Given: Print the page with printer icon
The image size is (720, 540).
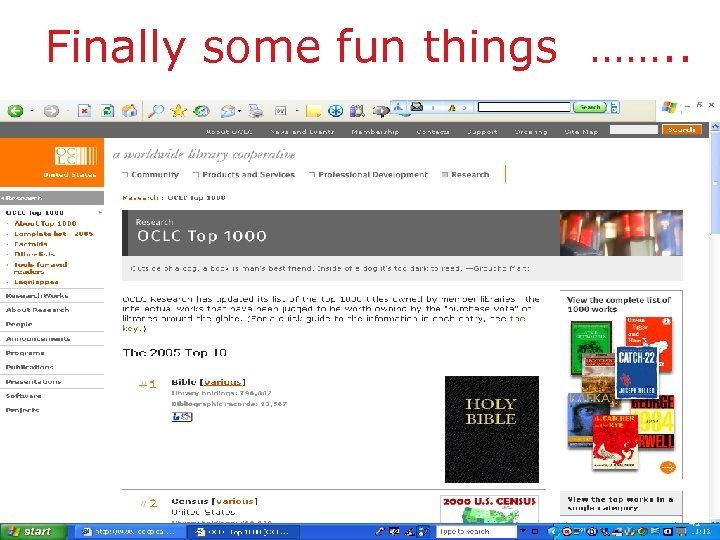Looking at the screenshot, I should [x=256, y=111].
